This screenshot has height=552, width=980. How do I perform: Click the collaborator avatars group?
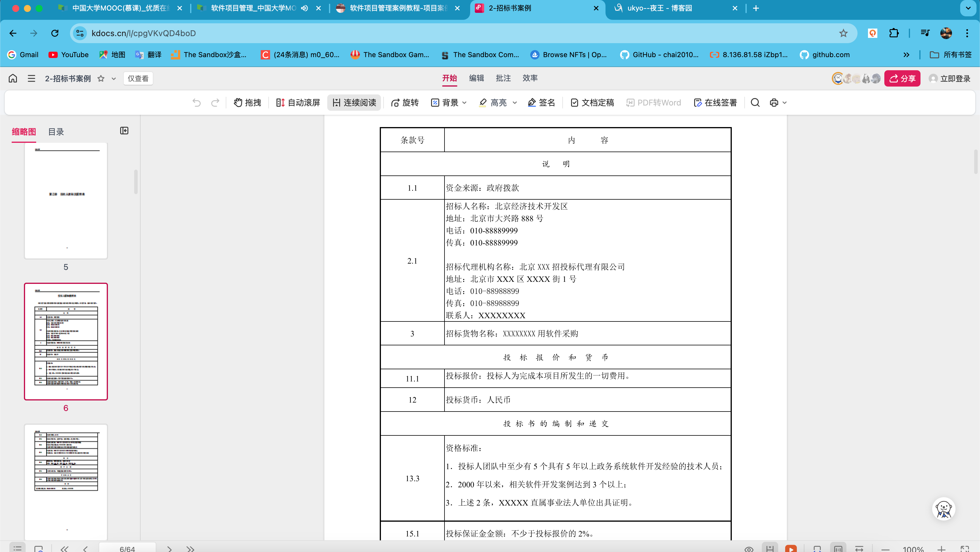point(856,78)
